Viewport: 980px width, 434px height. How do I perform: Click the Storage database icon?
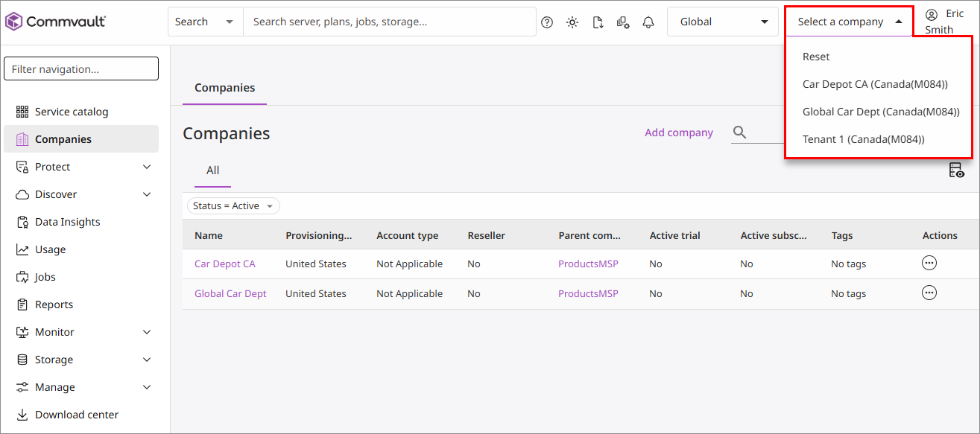tap(22, 360)
